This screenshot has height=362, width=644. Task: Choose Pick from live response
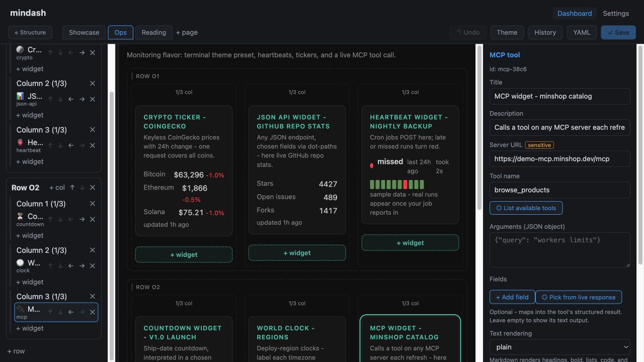pos(579,297)
